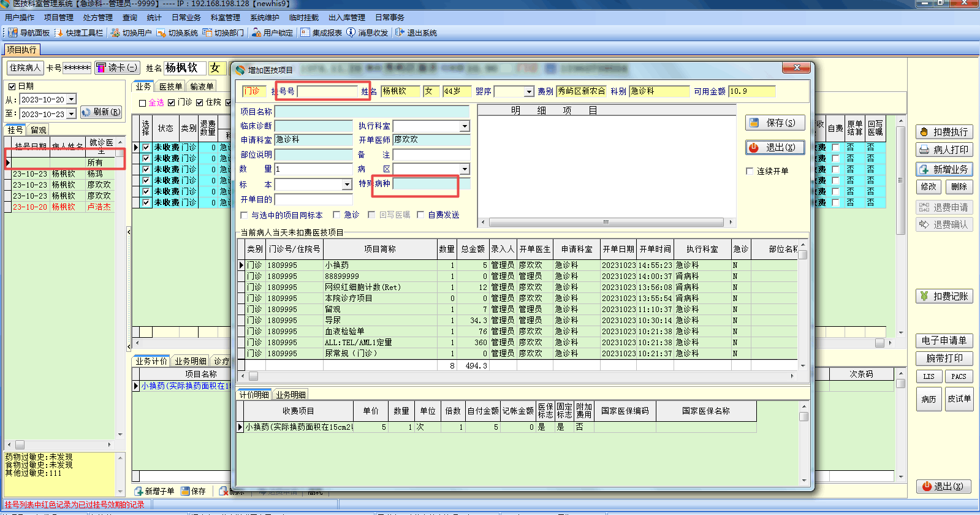
Task: Open the 出入库管理 menu
Action: pos(347,18)
